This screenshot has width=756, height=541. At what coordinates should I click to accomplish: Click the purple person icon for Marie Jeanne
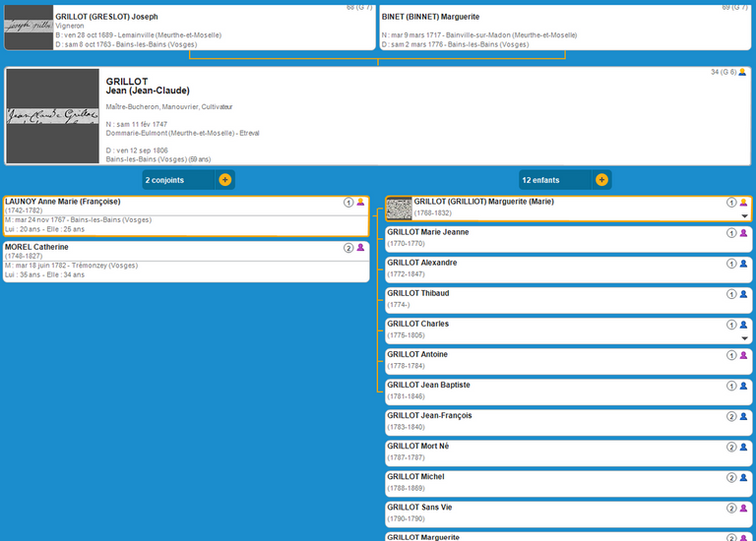744,233
